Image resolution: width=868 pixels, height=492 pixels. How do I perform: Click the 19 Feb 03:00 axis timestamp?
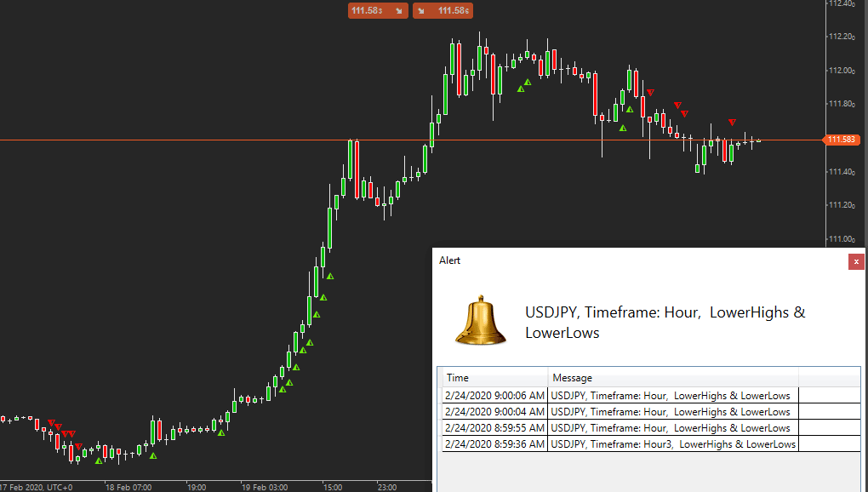264,487
